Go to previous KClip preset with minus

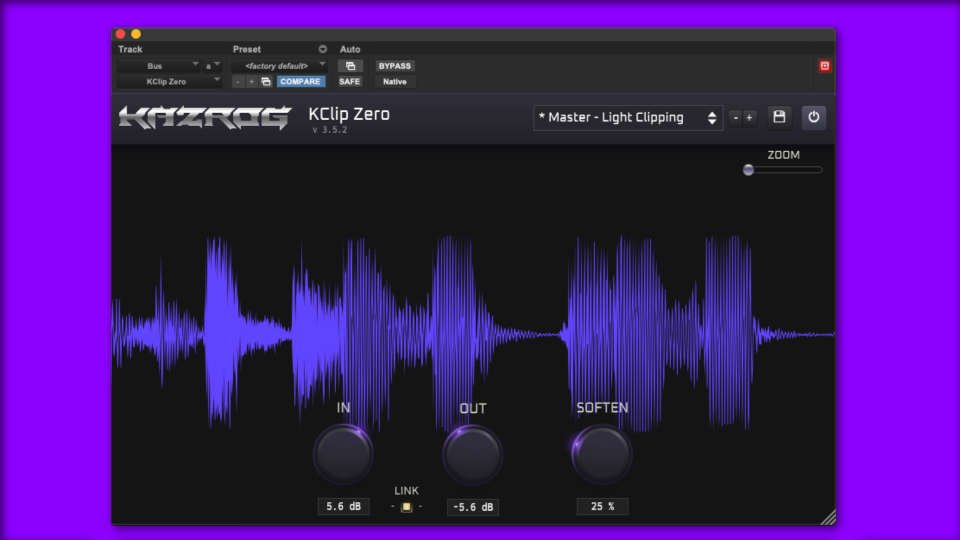point(736,118)
